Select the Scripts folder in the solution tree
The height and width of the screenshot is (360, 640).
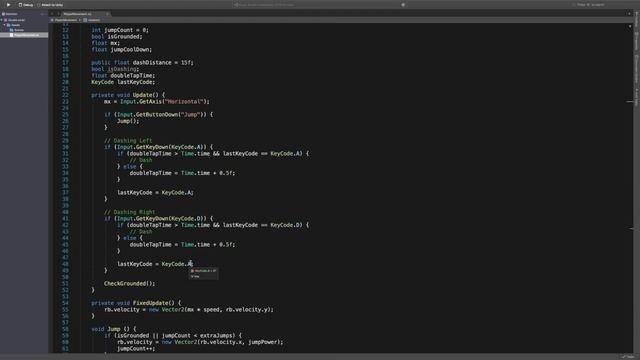(17, 30)
